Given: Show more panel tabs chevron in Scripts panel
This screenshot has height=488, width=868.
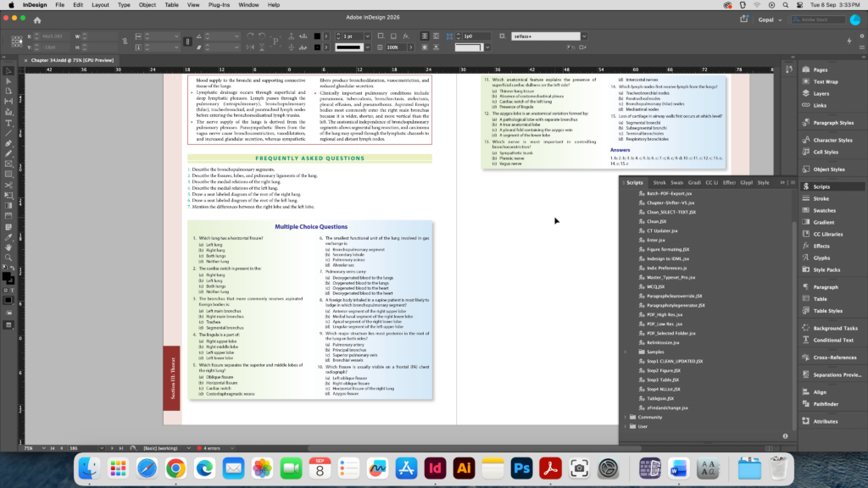Looking at the screenshot, I should tap(782, 183).
